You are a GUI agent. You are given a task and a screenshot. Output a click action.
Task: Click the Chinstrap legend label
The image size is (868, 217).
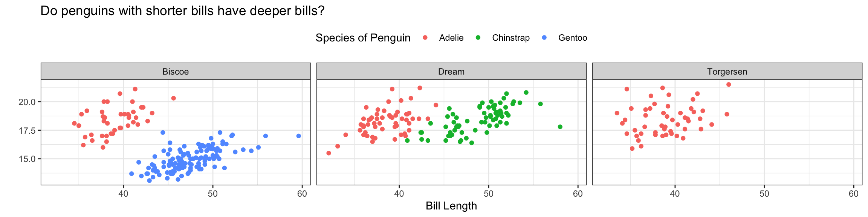click(511, 38)
